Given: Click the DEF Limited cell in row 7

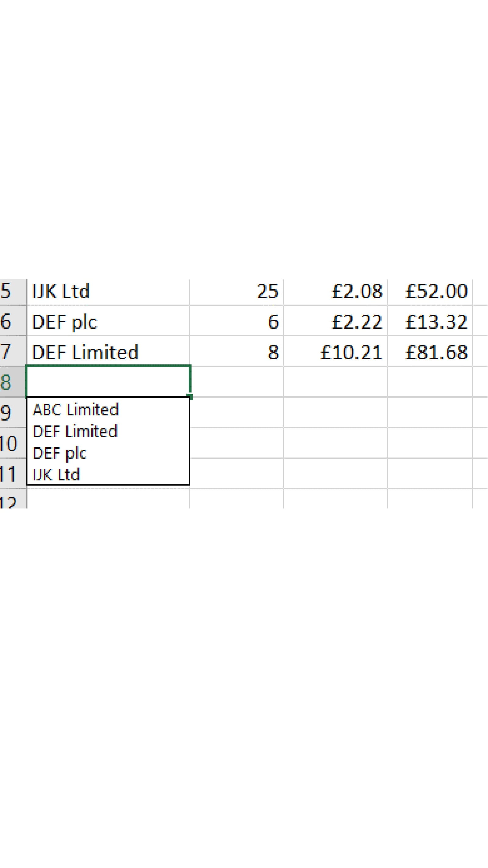Looking at the screenshot, I should point(108,352).
